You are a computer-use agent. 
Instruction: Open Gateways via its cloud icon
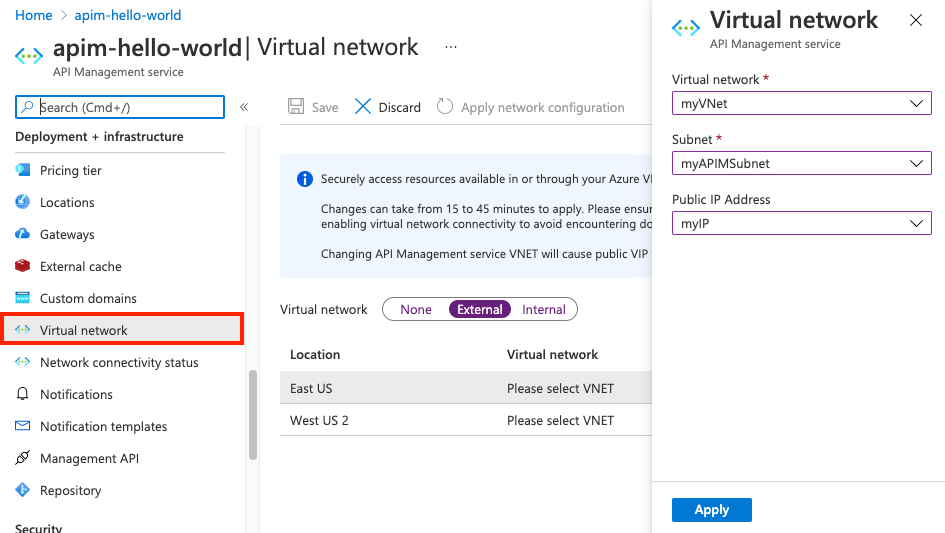[23, 234]
